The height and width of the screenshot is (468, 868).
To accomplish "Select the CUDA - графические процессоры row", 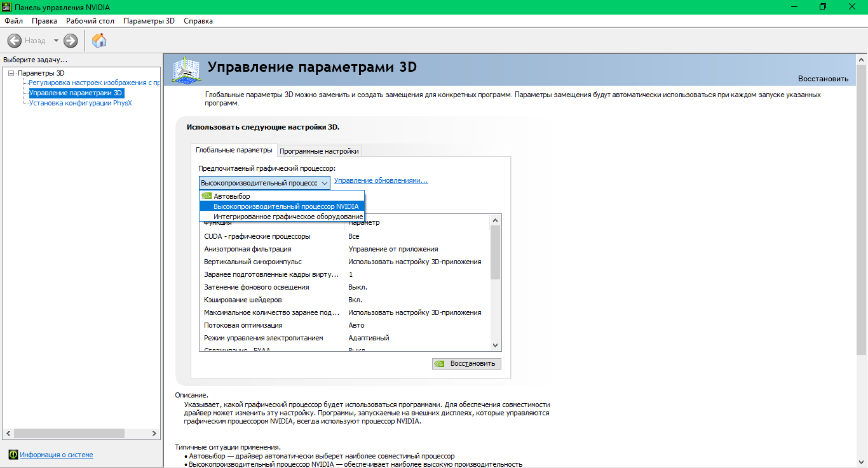I will tap(345, 236).
